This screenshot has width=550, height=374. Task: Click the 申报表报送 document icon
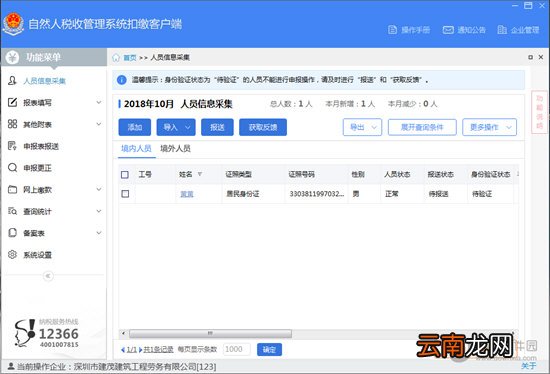[12, 146]
